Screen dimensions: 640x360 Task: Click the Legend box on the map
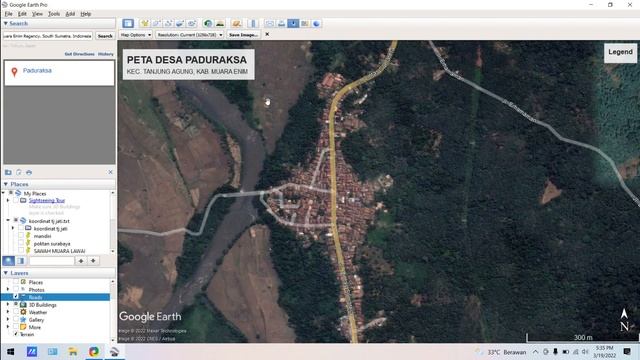(x=620, y=52)
